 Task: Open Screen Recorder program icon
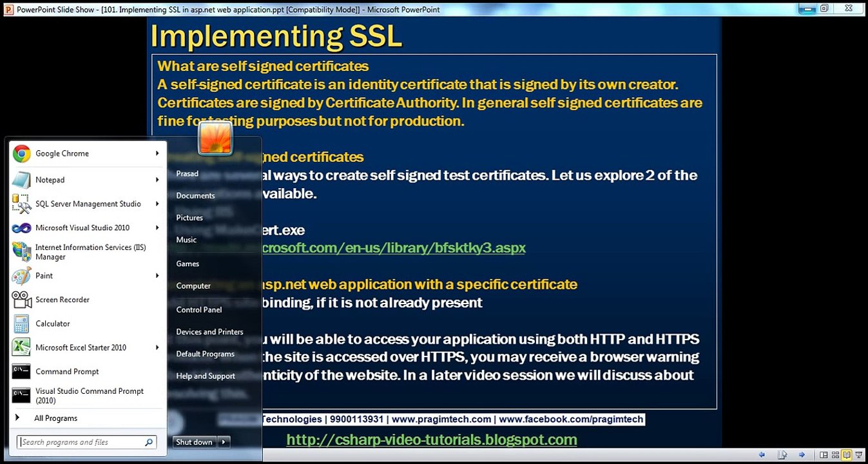(21, 300)
